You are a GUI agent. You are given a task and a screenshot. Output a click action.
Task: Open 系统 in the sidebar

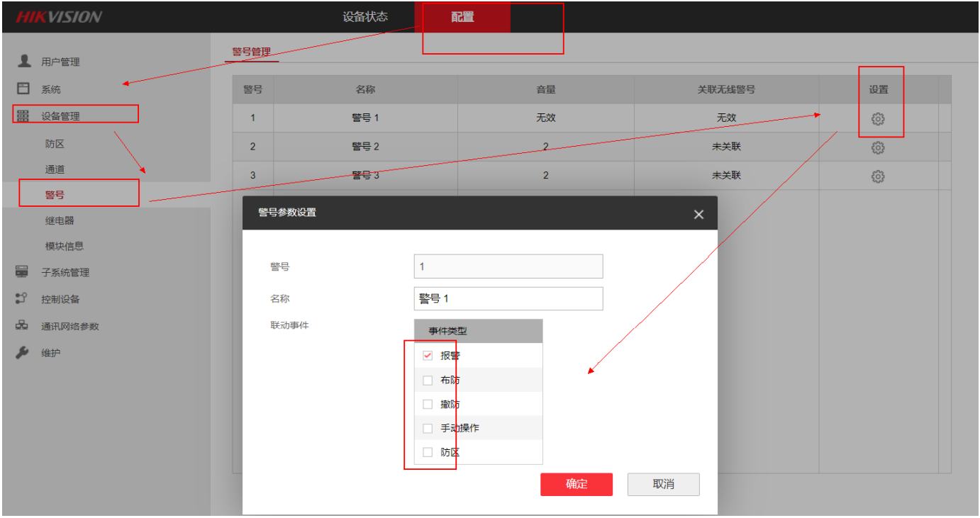click(x=51, y=89)
